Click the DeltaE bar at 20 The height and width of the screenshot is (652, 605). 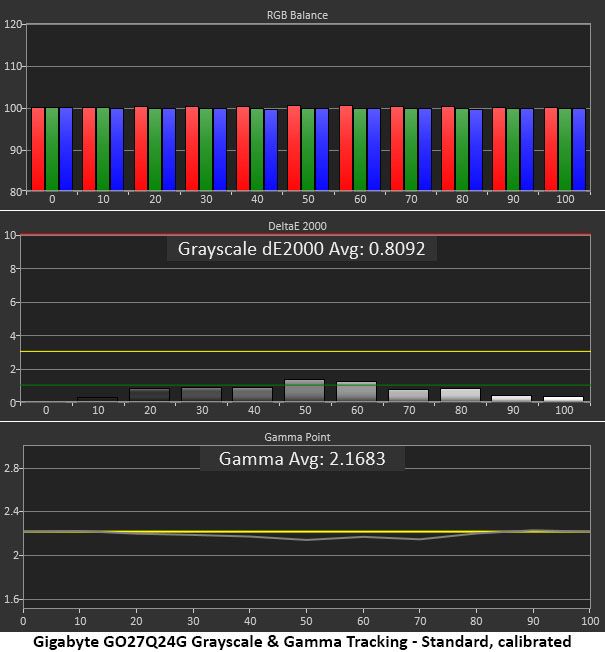point(150,395)
